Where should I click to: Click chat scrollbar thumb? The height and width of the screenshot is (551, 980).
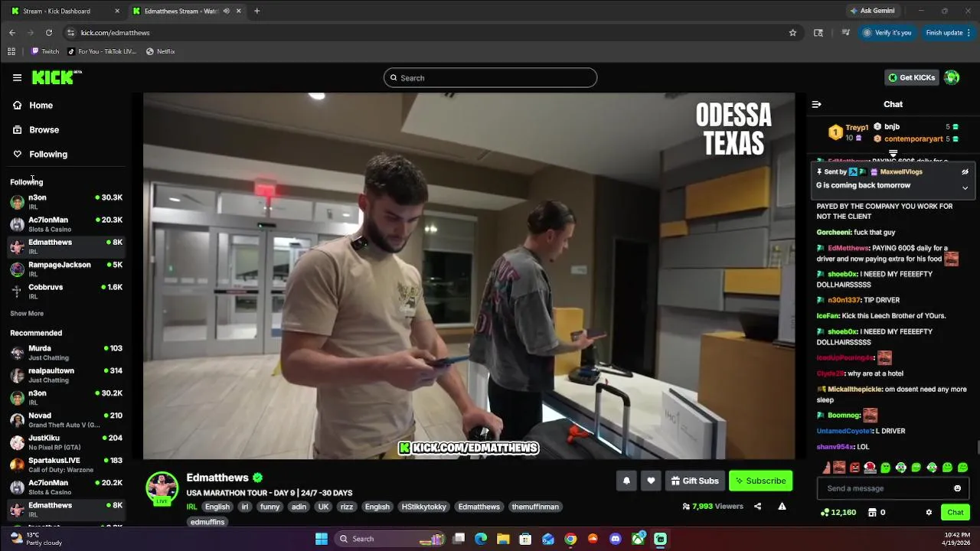(x=977, y=447)
